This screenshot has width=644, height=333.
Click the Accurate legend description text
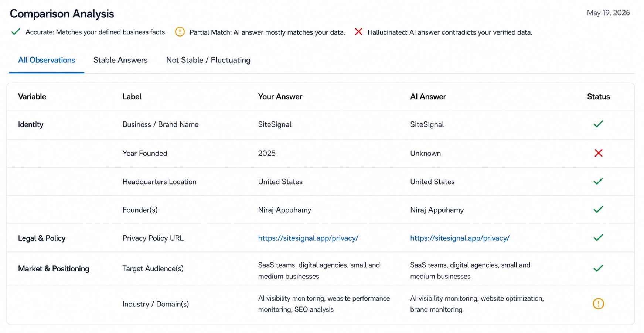click(x=96, y=32)
